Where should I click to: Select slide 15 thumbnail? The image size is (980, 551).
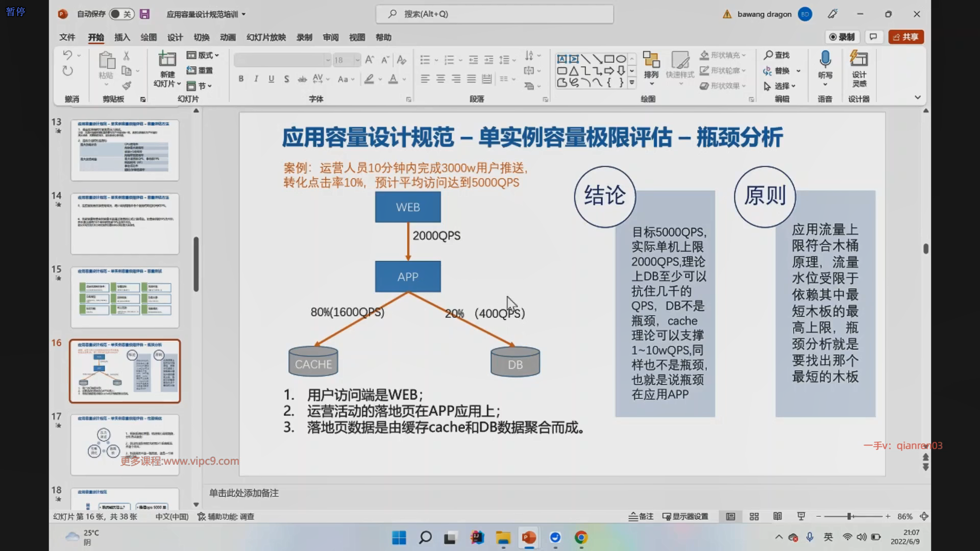coord(125,297)
